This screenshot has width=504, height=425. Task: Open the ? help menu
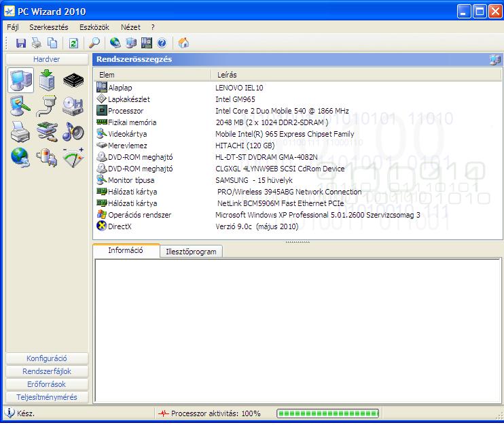(x=153, y=27)
